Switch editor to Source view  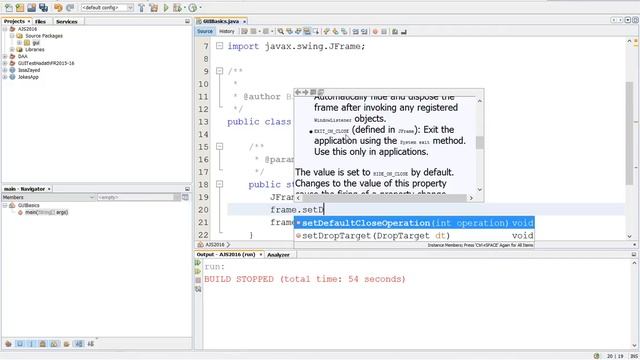pos(205,31)
